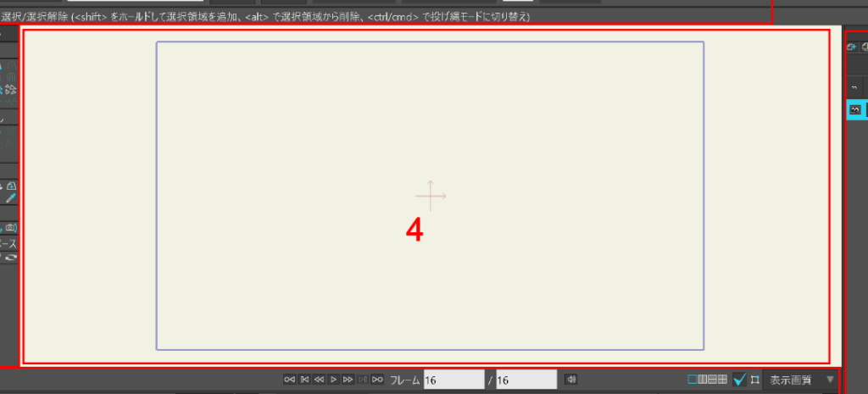Screen dimensions: 868x394
Task: Jump to the last frame
Action: pyautogui.click(x=363, y=379)
